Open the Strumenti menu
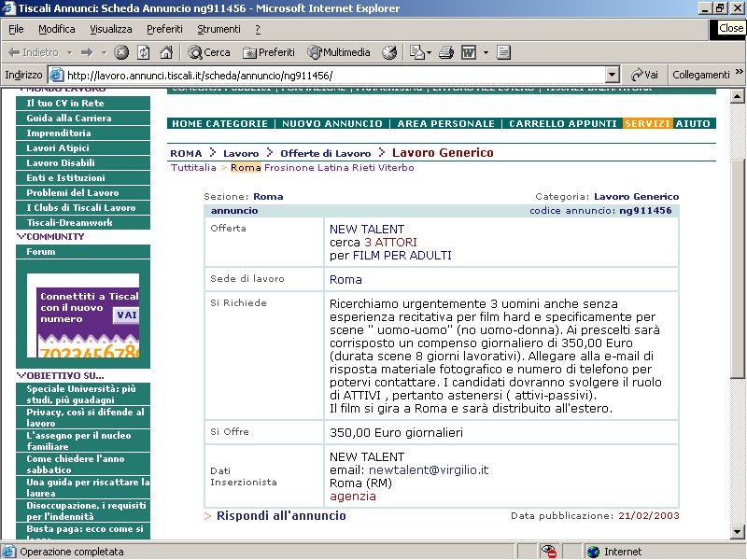 (218, 29)
